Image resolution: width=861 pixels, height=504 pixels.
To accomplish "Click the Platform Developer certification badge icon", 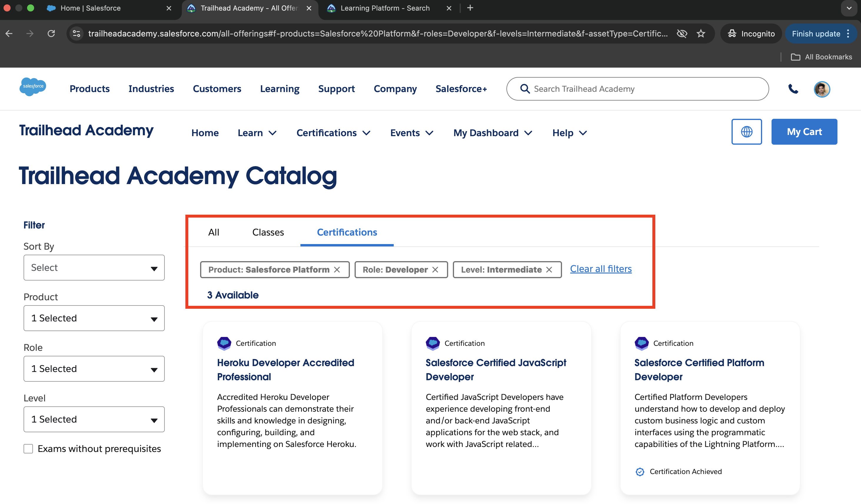I will (x=642, y=343).
